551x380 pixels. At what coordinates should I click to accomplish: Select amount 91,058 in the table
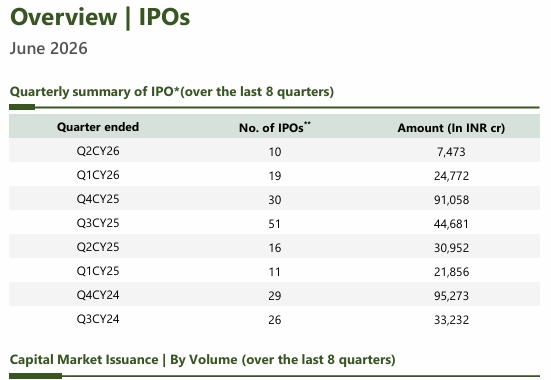451,200
